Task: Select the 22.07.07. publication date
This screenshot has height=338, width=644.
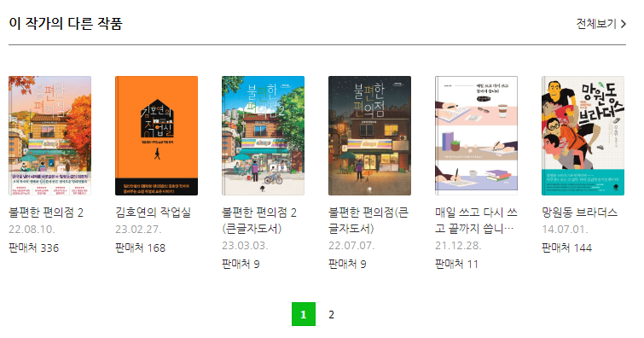Action: tap(351, 246)
